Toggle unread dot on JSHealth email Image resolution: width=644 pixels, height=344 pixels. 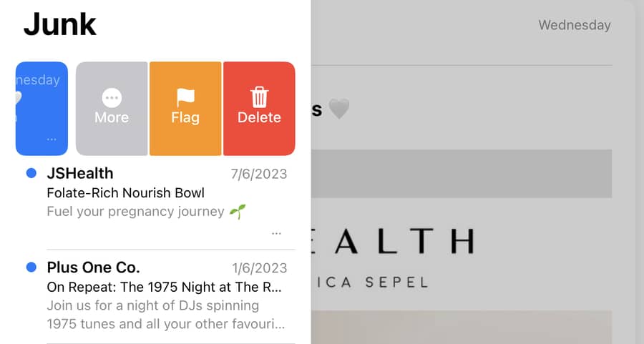click(31, 173)
